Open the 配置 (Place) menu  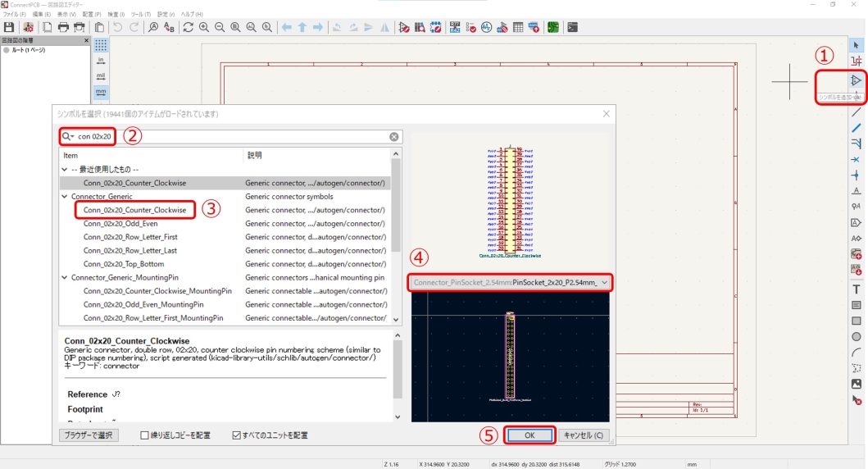pyautogui.click(x=92, y=15)
